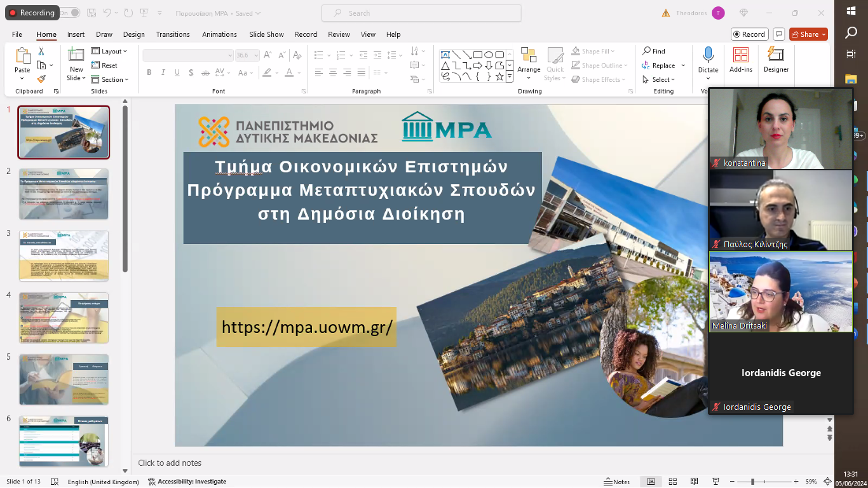Image resolution: width=868 pixels, height=488 pixels.
Task: Start Slide Show from status bar
Action: [716, 482]
